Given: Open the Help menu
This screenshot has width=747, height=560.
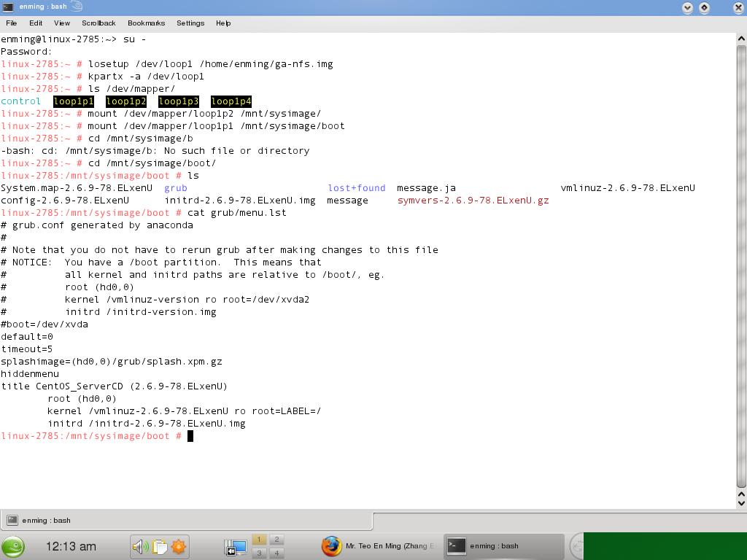Looking at the screenshot, I should (x=223, y=23).
